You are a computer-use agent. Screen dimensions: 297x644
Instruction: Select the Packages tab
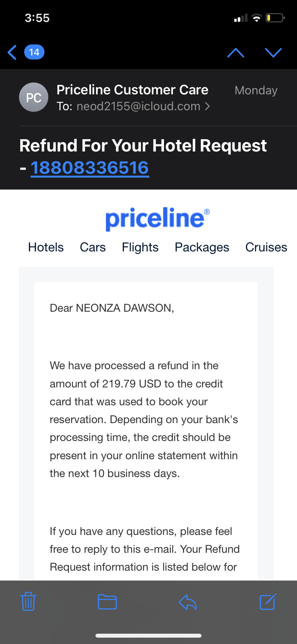click(202, 247)
